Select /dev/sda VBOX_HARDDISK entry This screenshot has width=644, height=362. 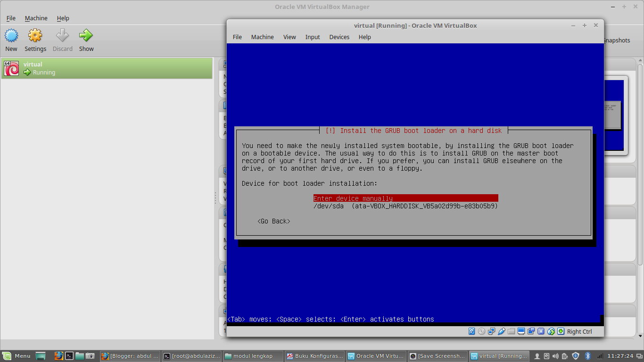tap(405, 206)
